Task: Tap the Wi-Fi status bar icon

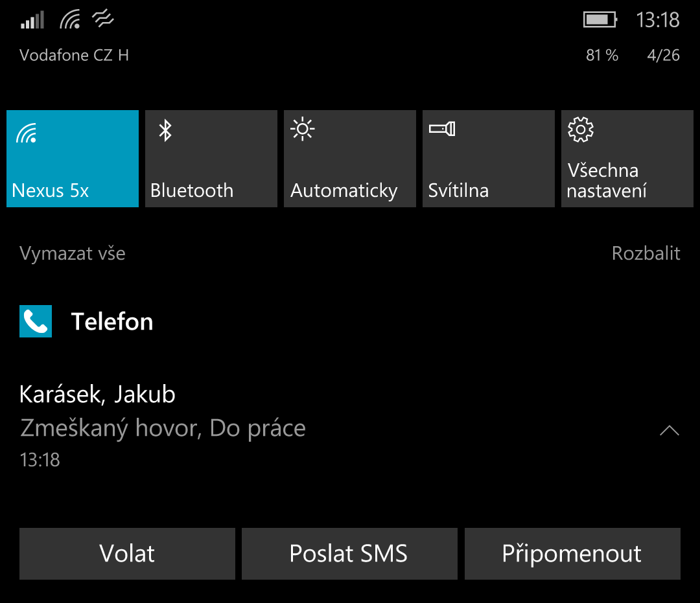Action: click(x=70, y=19)
